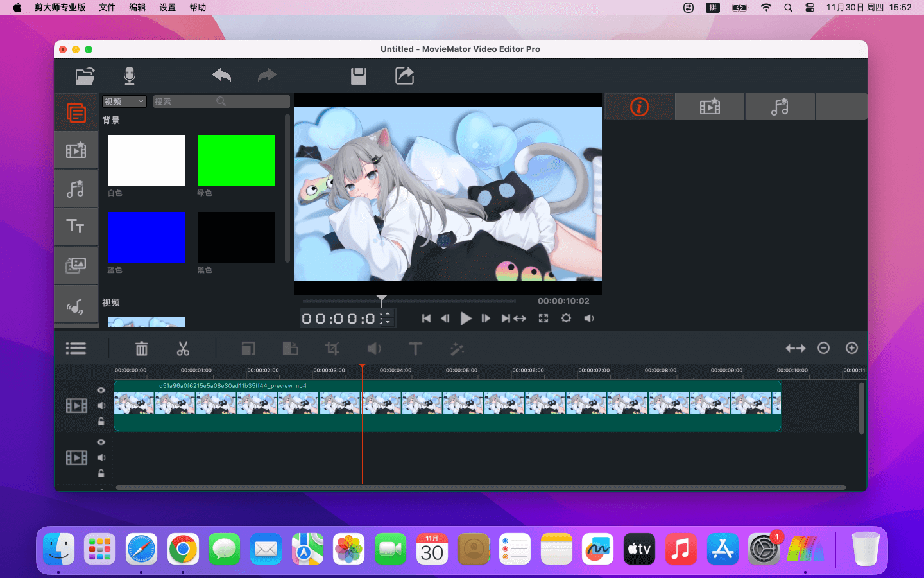Step back one frame
Viewport: 924px width, 578px height.
[x=445, y=319]
